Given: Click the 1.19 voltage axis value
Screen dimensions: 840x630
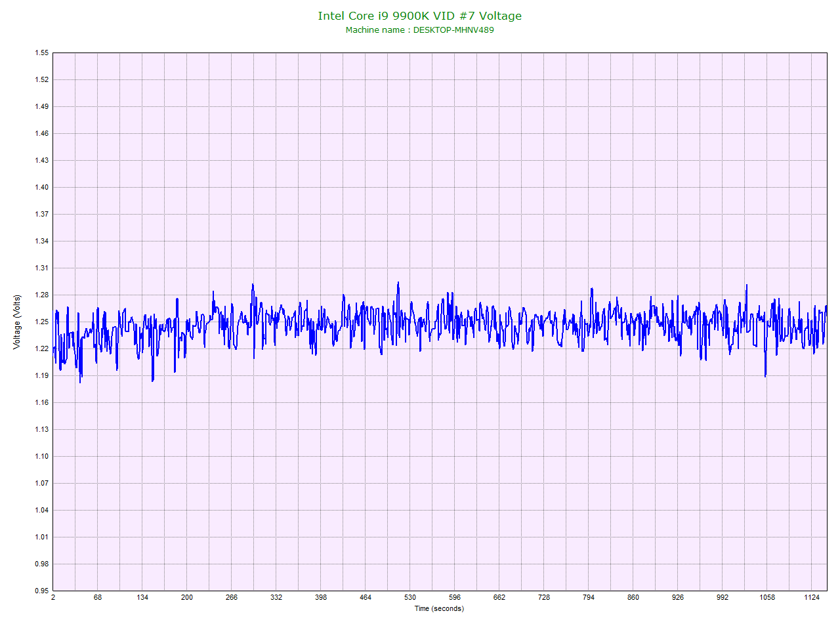Looking at the screenshot, I should point(42,376).
